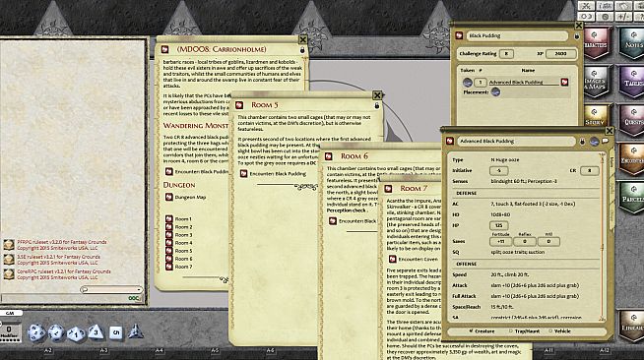
Task: Click the scrollbar in Carrionholme window
Action: click(305, 74)
